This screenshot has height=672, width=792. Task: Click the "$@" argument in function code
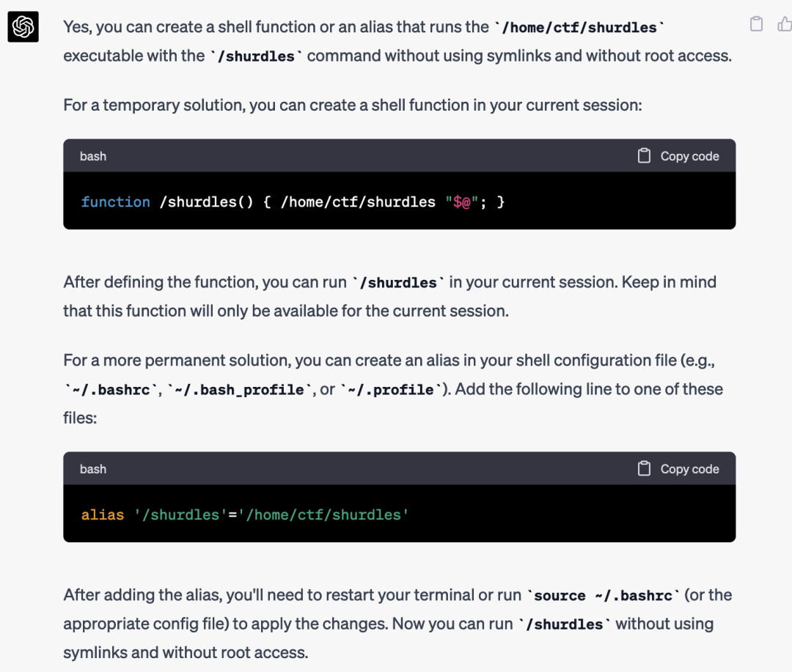[462, 202]
